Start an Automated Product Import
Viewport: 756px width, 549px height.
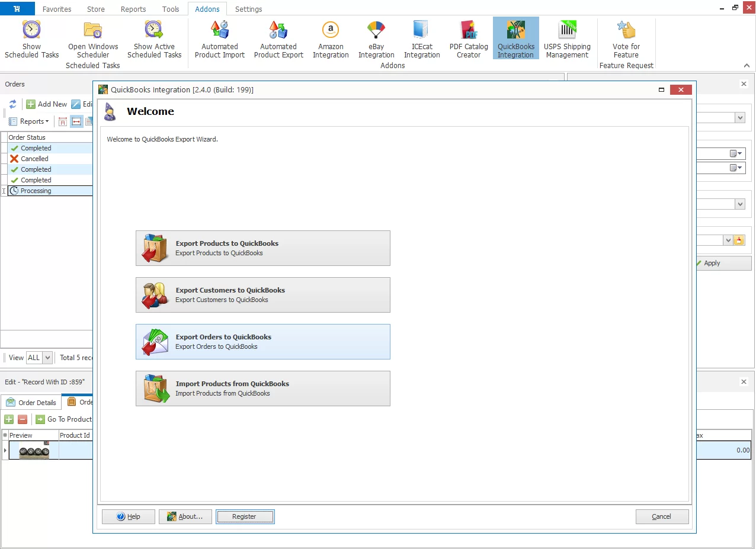tap(219, 38)
